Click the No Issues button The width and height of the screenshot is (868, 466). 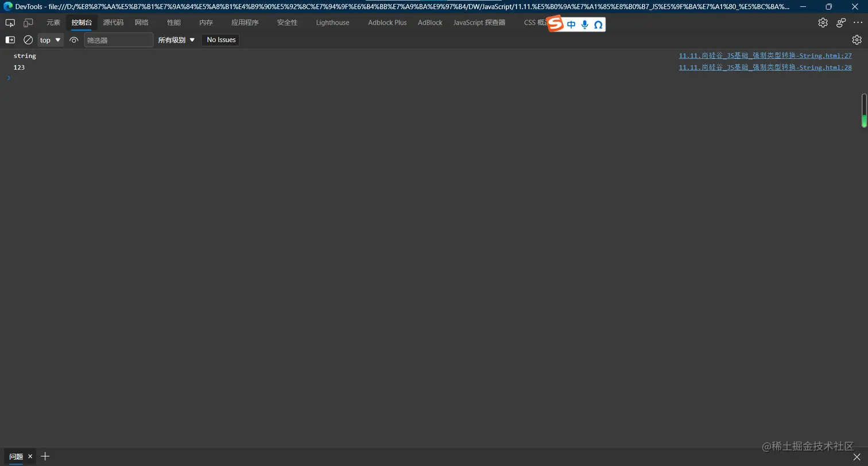(x=221, y=40)
